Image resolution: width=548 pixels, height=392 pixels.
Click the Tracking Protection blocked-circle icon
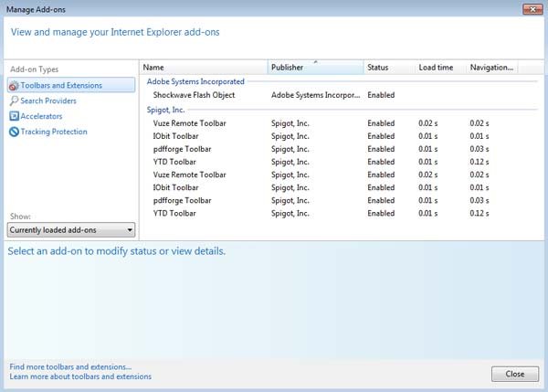[14, 132]
